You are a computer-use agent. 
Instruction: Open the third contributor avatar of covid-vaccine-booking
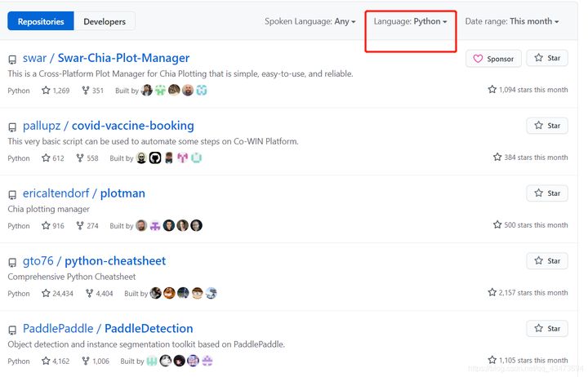click(x=169, y=157)
